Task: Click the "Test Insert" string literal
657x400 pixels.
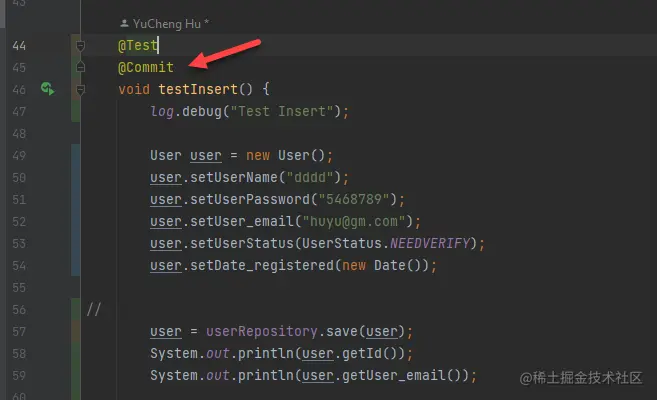Action: click(282, 111)
